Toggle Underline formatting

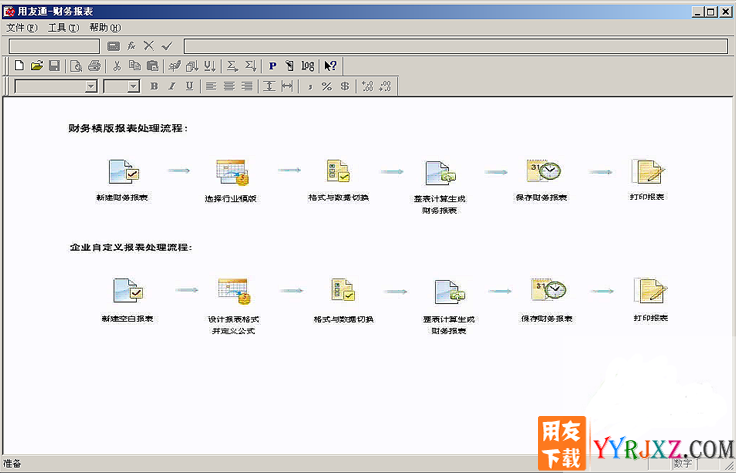pyautogui.click(x=190, y=86)
